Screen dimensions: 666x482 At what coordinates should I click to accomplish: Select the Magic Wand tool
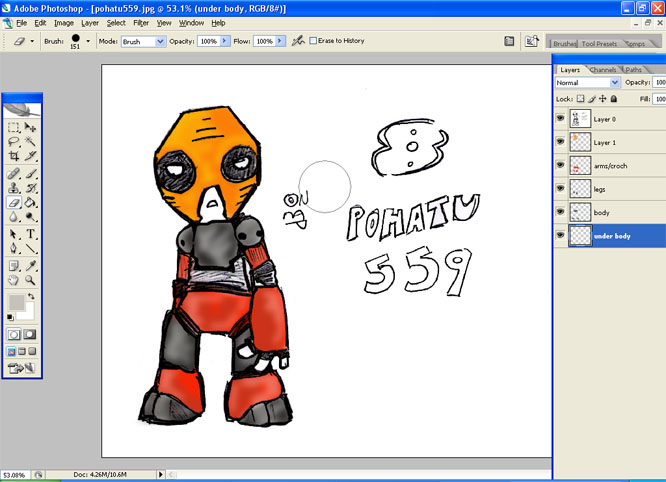(32, 142)
